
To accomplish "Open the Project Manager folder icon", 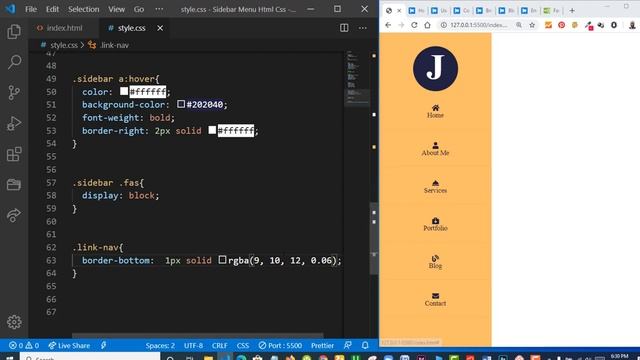I will pyautogui.click(x=14, y=184).
